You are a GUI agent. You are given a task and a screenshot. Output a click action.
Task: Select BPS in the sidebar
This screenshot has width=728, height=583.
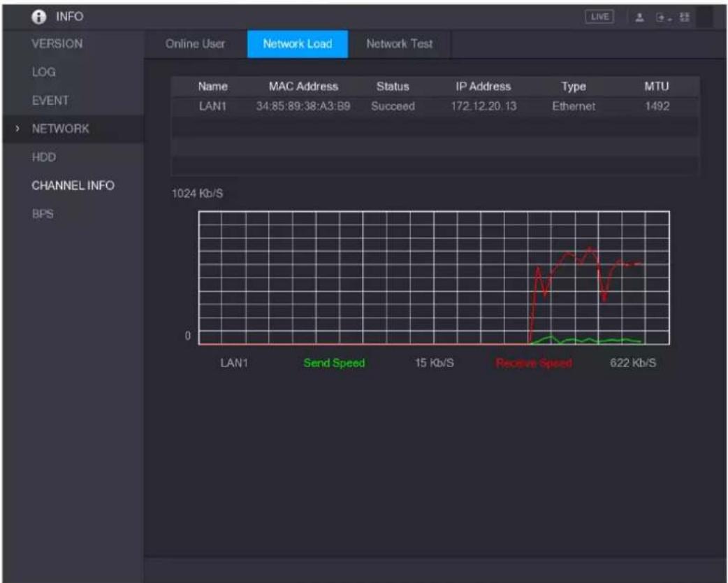tap(43, 214)
